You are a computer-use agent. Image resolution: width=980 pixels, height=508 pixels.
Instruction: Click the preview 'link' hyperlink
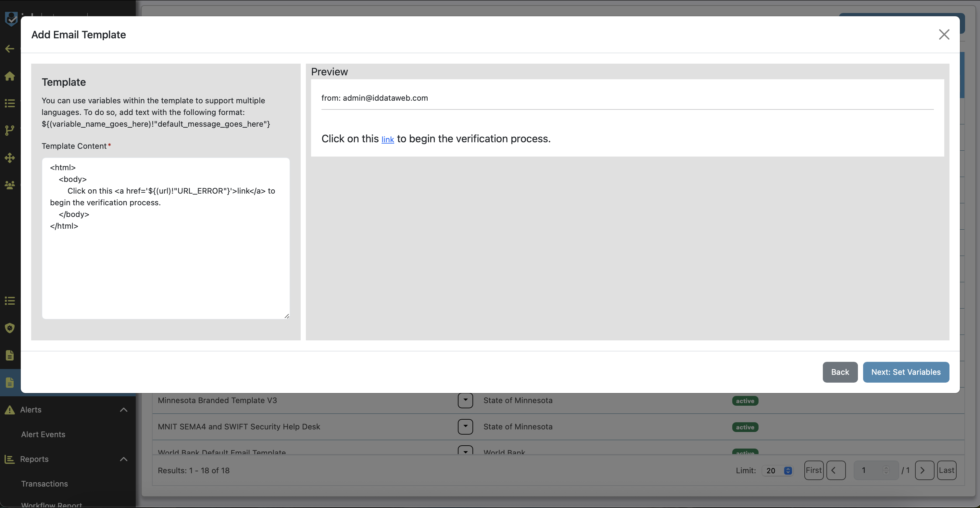pos(387,140)
